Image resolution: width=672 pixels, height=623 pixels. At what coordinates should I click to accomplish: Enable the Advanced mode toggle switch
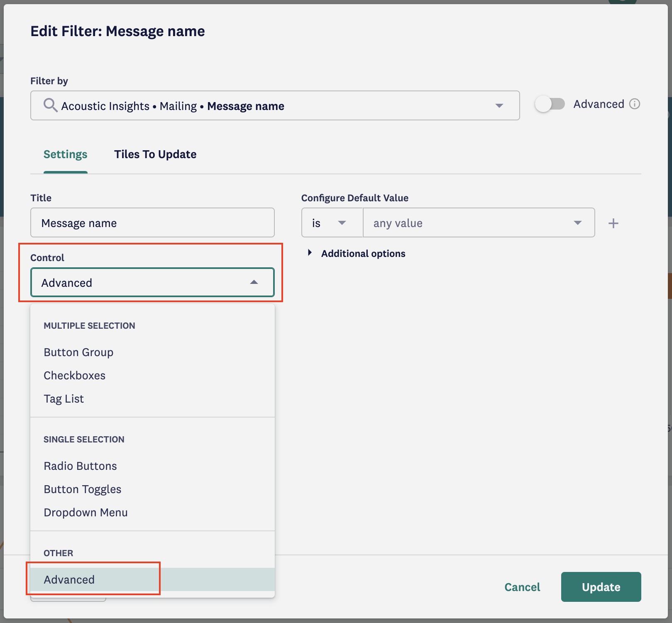coord(551,105)
